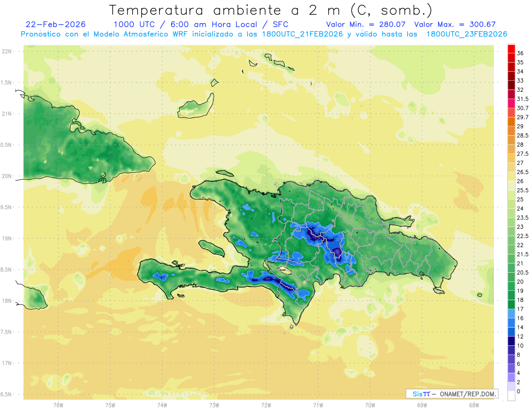Click the '33' value on the color scale
Image resolution: width=532 pixels, height=411 pixels.
tap(520, 81)
